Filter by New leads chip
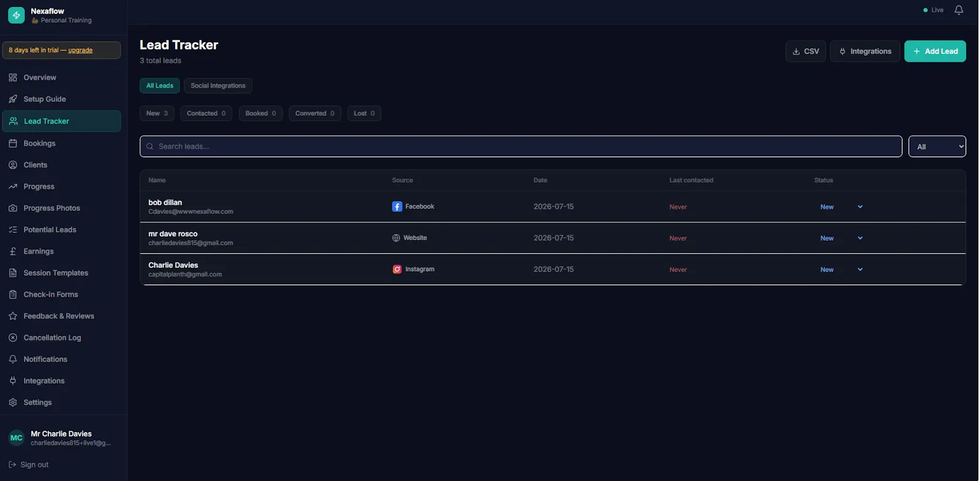980x481 pixels. pyautogui.click(x=157, y=113)
